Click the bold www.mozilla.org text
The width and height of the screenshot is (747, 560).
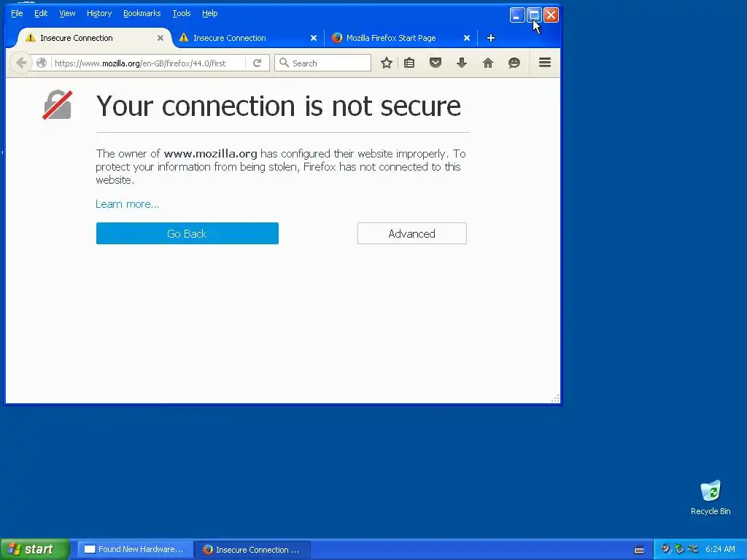210,154
